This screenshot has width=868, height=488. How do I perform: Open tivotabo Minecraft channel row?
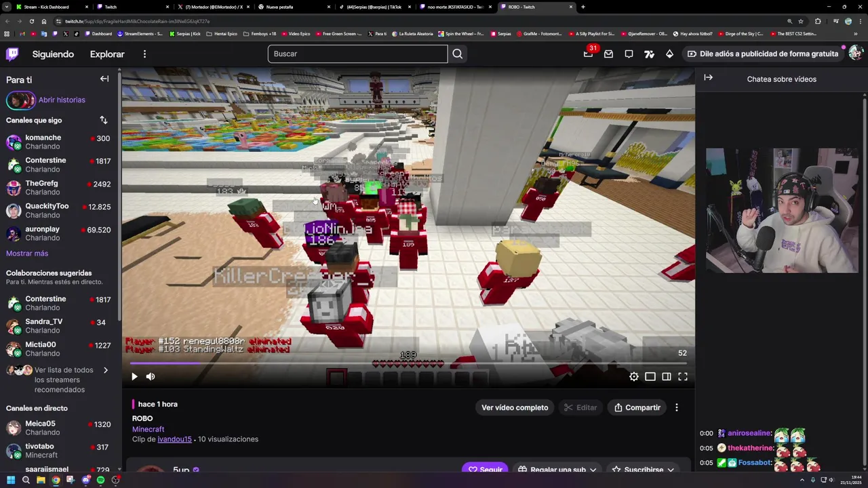(x=59, y=451)
